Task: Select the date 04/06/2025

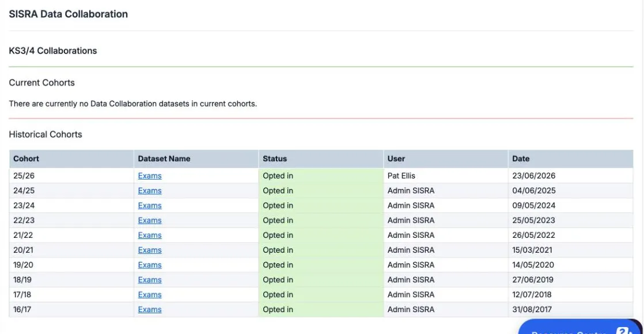Action: pos(533,191)
